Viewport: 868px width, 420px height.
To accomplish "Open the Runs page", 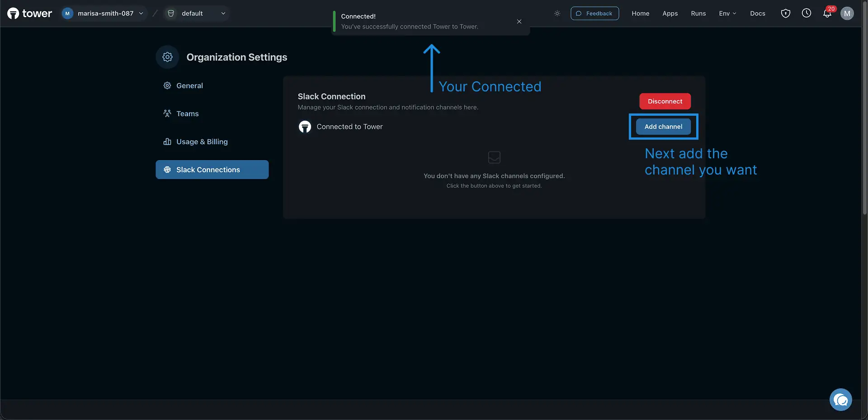I will point(698,14).
